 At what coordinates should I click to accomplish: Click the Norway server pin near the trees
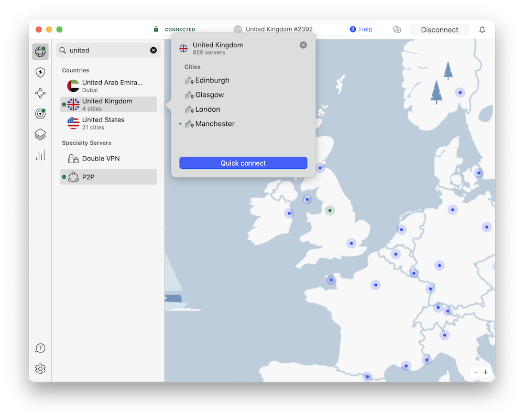point(460,93)
